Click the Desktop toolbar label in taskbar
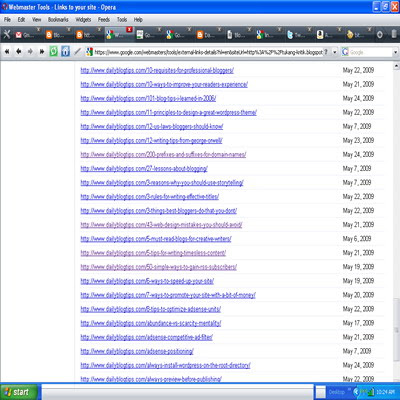This screenshot has height=400, width=400. (336, 392)
